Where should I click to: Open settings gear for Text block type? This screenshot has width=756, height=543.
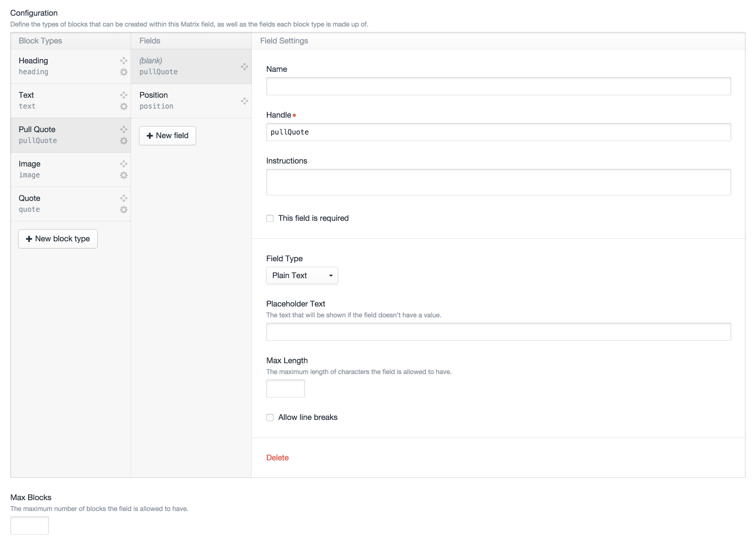(124, 106)
